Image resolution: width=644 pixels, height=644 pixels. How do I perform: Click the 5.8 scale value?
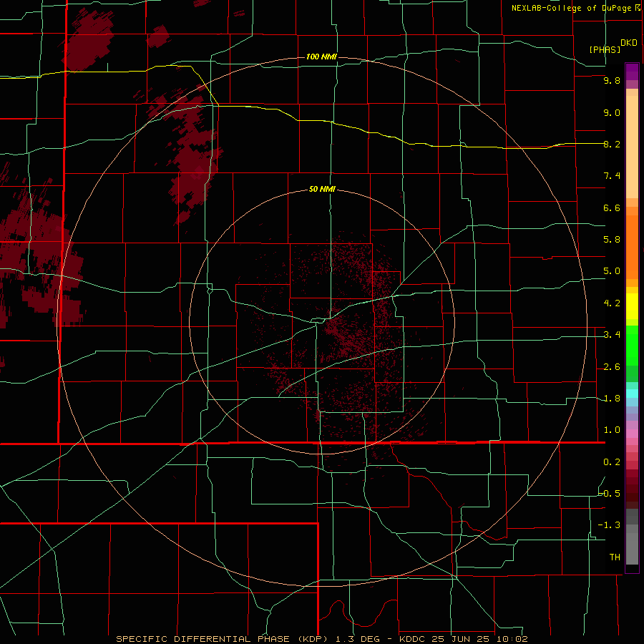[x=612, y=240]
